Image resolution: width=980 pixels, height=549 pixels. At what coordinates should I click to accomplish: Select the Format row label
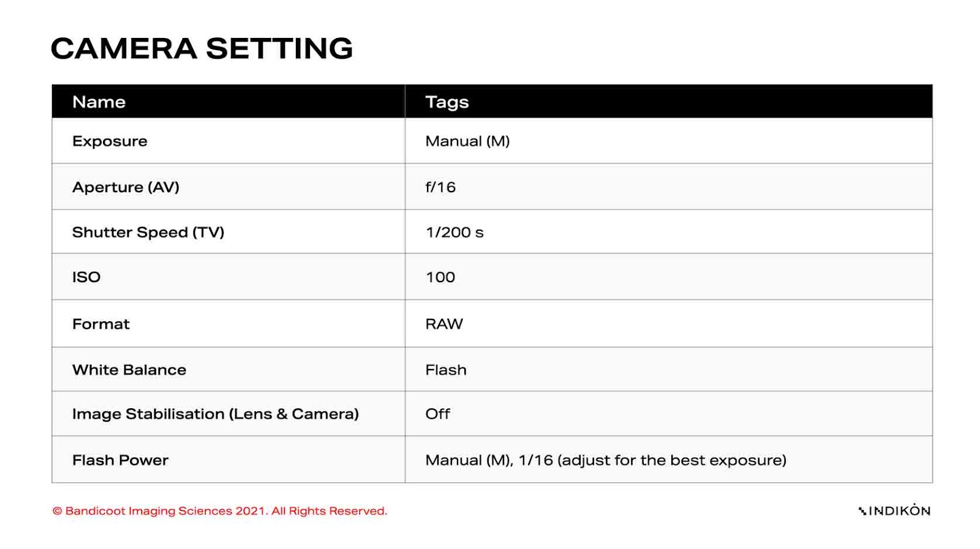click(x=101, y=324)
